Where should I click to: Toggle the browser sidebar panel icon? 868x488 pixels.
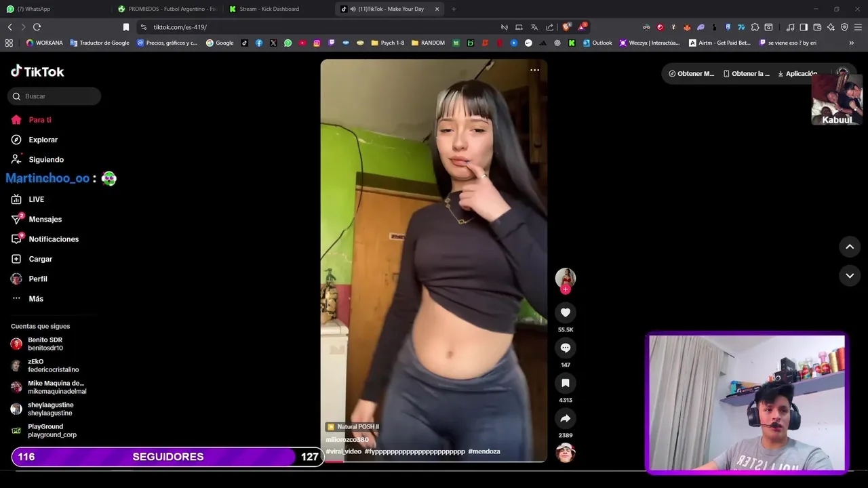(x=804, y=27)
